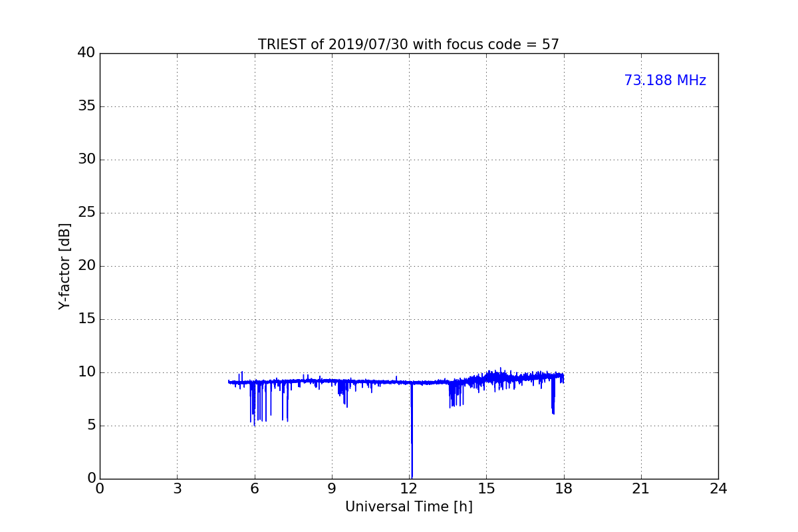Viewport: 798px width, 532px height.
Task: Click the y-axis tick label '20'
Action: tap(86, 265)
